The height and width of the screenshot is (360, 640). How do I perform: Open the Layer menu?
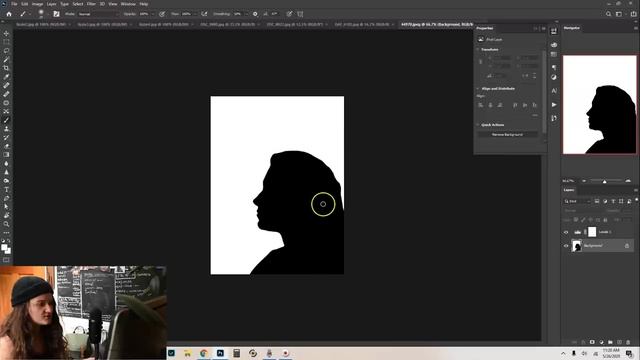pyautogui.click(x=51, y=4)
